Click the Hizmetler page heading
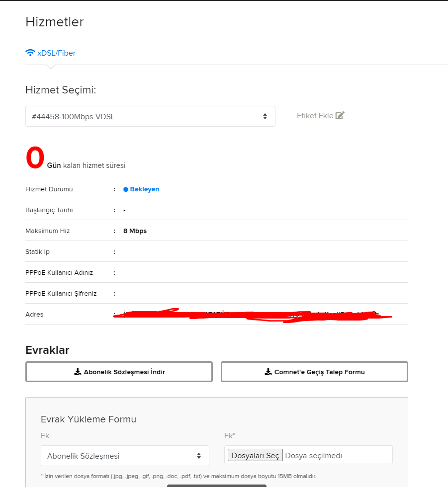The image size is (448, 487). point(55,22)
